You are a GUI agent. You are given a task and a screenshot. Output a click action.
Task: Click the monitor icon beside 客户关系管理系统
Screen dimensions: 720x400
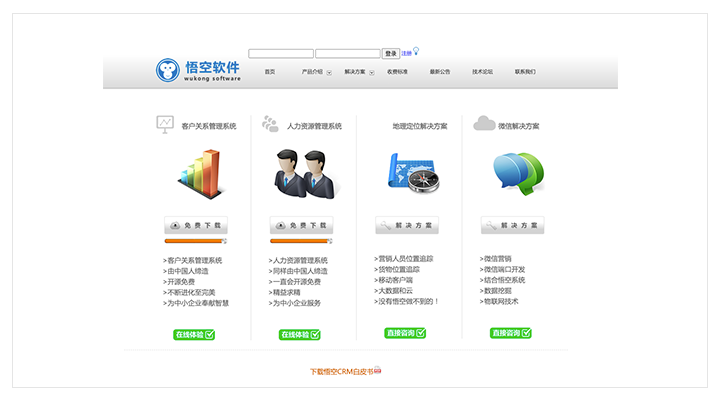pos(165,124)
